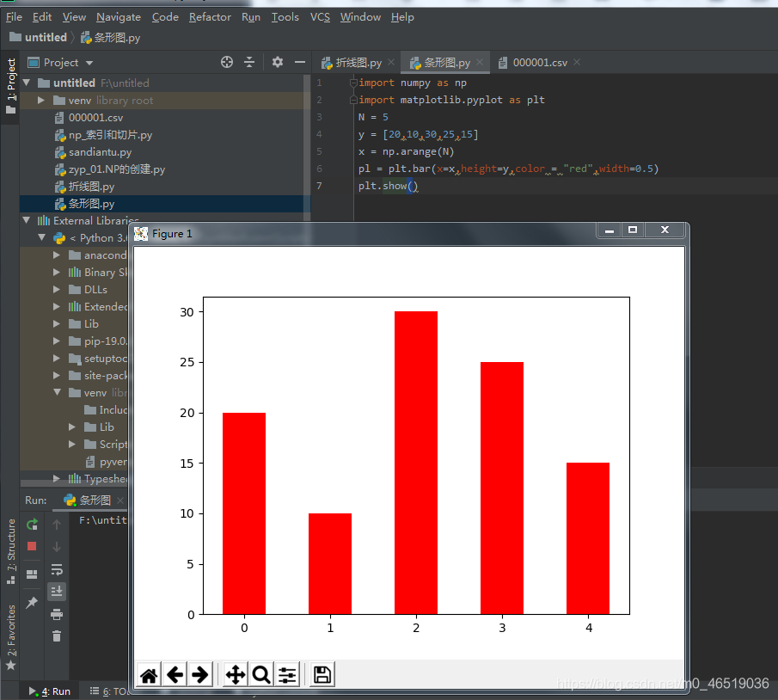Viewport: 778px width, 700px height.
Task: Go forward to next view in Figure 1
Action: (200, 675)
